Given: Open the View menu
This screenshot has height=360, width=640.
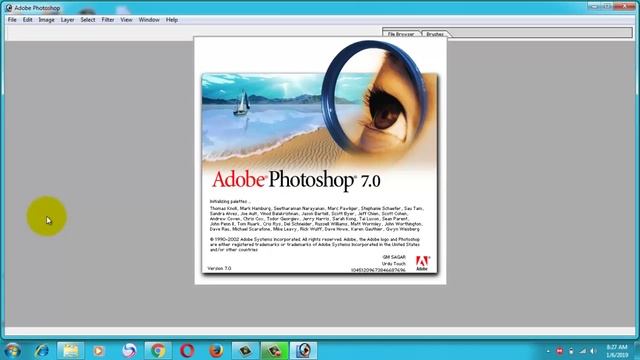Looking at the screenshot, I should click(126, 20).
